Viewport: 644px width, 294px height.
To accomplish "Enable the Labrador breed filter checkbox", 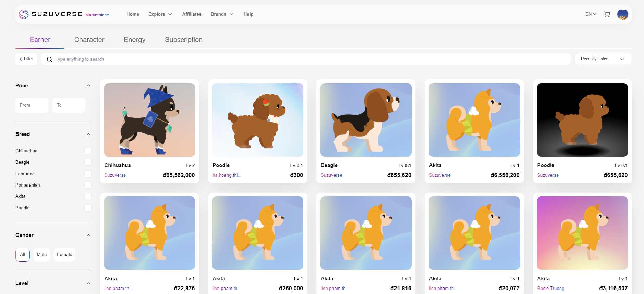I will pyautogui.click(x=88, y=174).
